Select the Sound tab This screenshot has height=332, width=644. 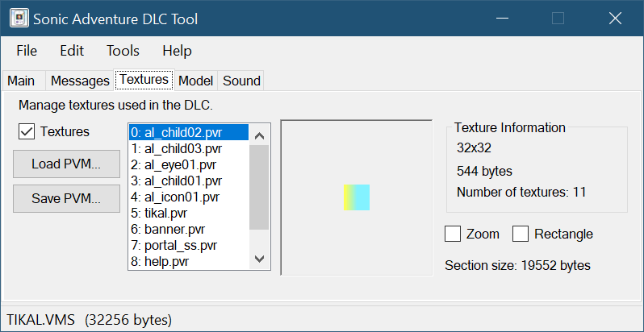coord(241,81)
